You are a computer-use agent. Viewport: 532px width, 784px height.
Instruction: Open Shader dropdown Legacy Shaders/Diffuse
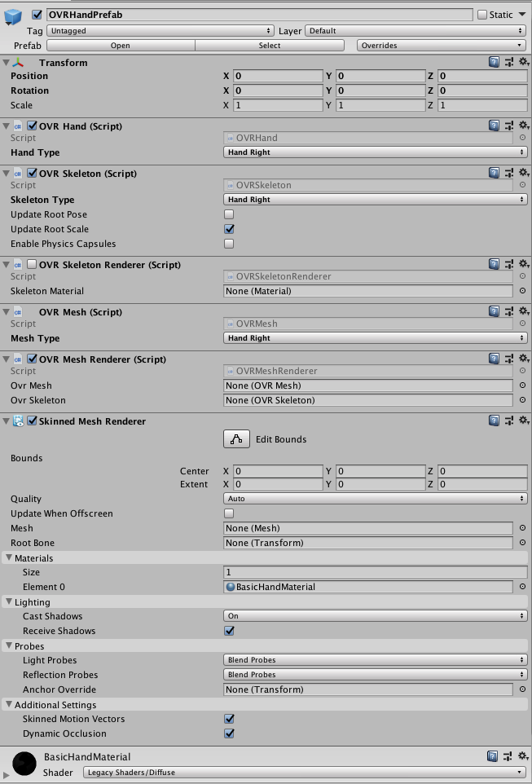(x=305, y=772)
